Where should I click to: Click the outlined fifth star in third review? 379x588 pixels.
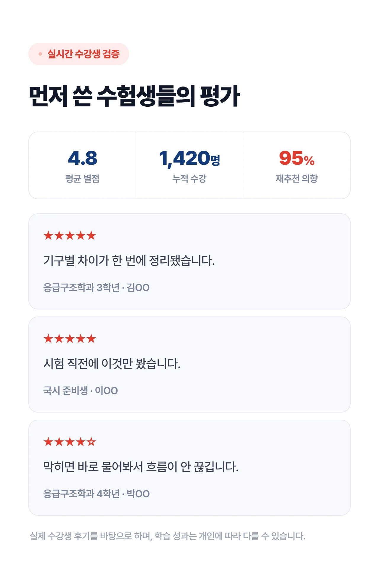click(x=91, y=442)
